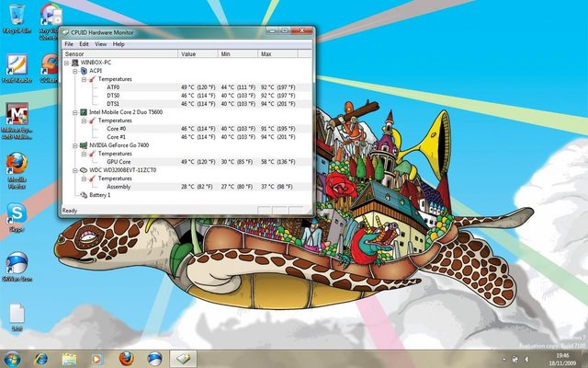
Task: Click Assembly current value 28 °C
Action: (x=197, y=187)
